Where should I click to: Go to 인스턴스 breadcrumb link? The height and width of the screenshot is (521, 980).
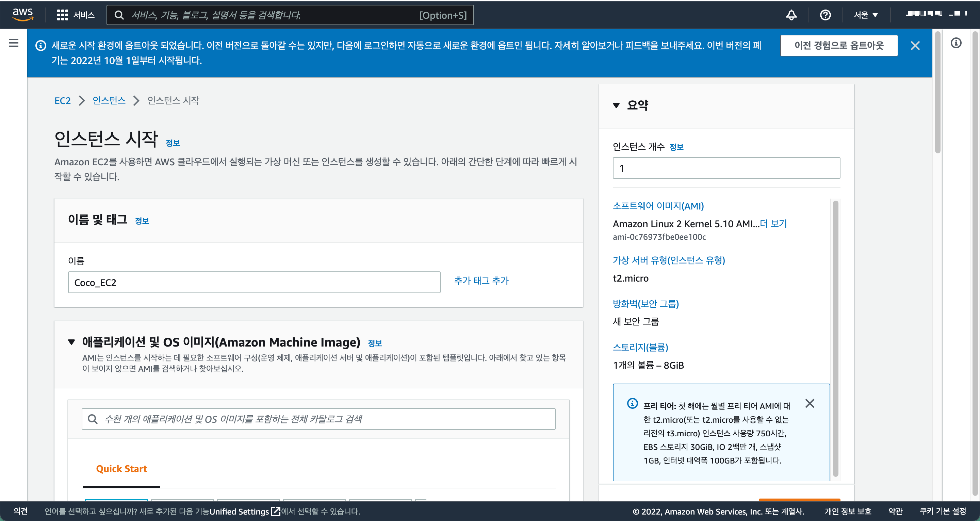tap(109, 100)
